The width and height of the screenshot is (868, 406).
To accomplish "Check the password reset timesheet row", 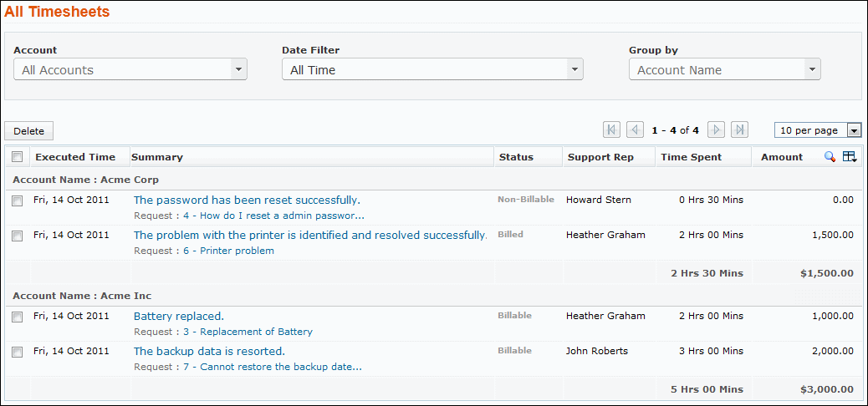I will pyautogui.click(x=17, y=201).
